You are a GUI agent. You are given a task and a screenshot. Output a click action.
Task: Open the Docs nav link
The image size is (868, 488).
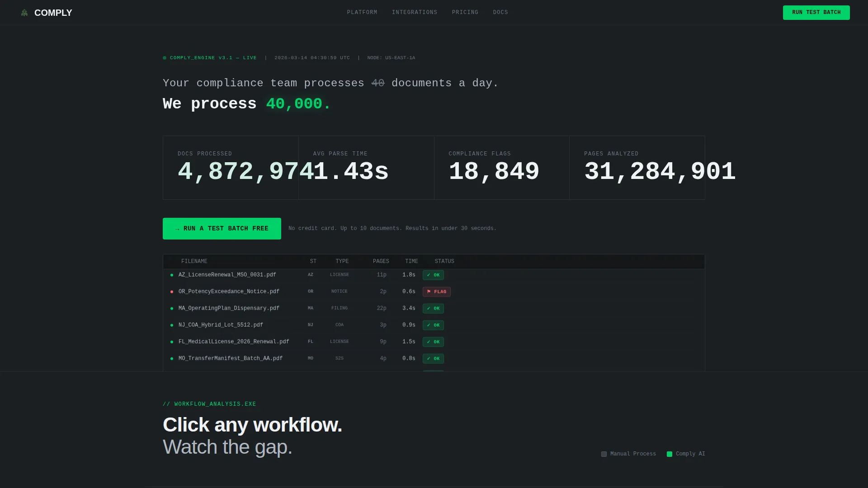(500, 13)
